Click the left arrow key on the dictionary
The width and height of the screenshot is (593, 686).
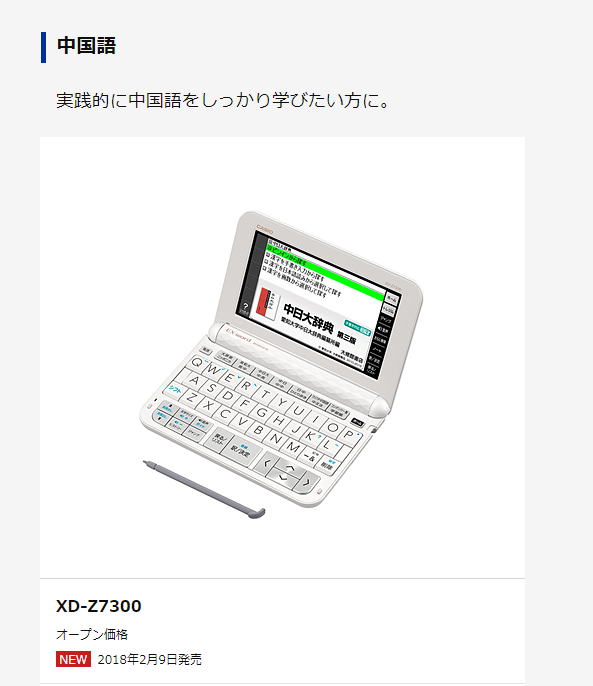point(266,462)
